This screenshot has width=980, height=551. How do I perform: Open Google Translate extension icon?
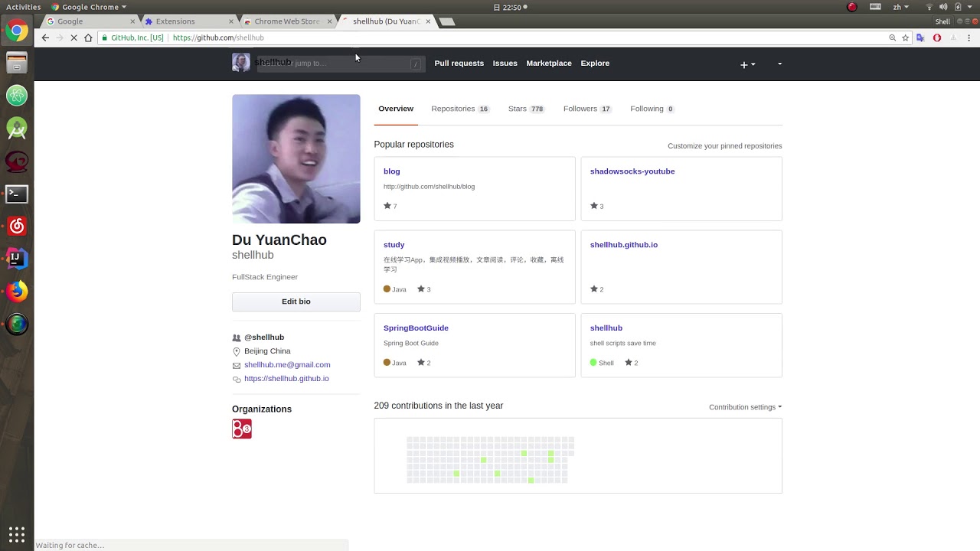pyautogui.click(x=921, y=37)
